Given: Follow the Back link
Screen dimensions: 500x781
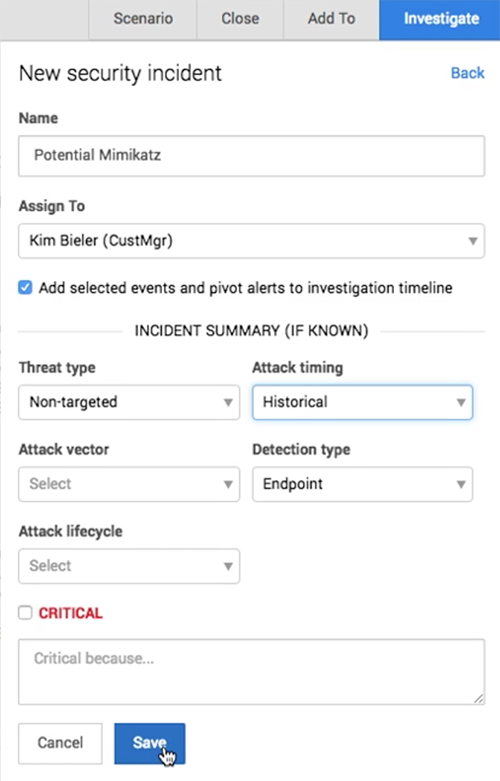Looking at the screenshot, I should point(467,73).
